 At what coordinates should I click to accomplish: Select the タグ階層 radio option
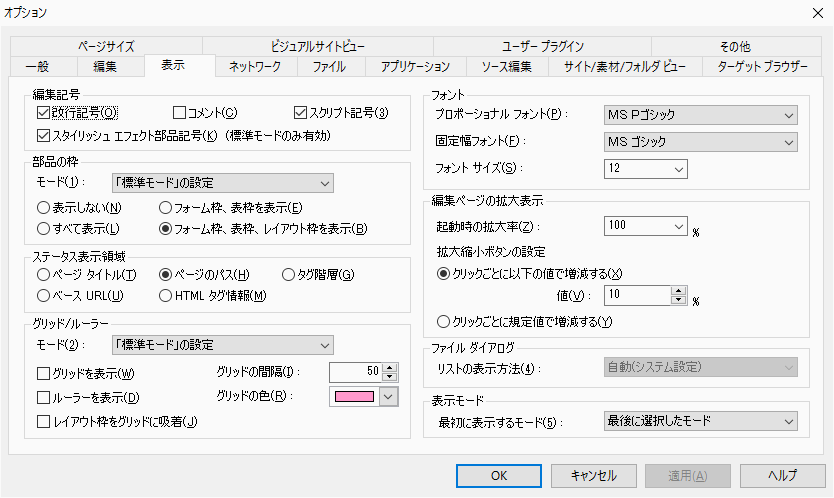pyautogui.click(x=290, y=274)
